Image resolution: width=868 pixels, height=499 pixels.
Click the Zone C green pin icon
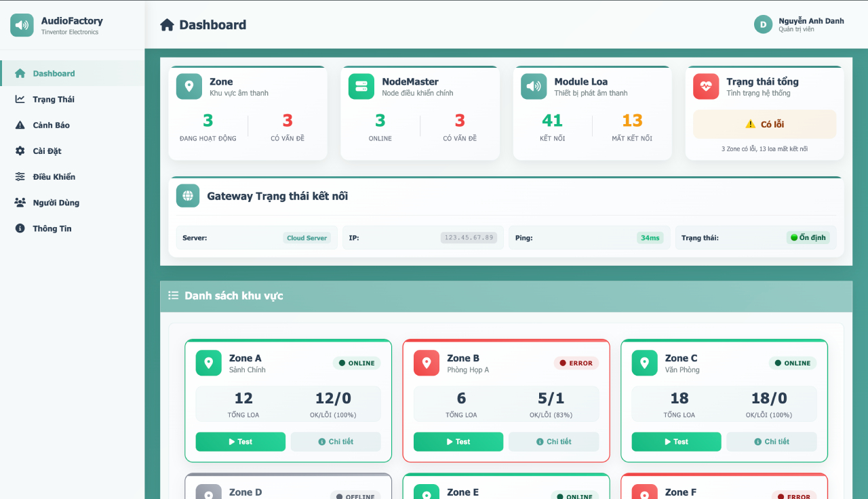[x=644, y=363]
